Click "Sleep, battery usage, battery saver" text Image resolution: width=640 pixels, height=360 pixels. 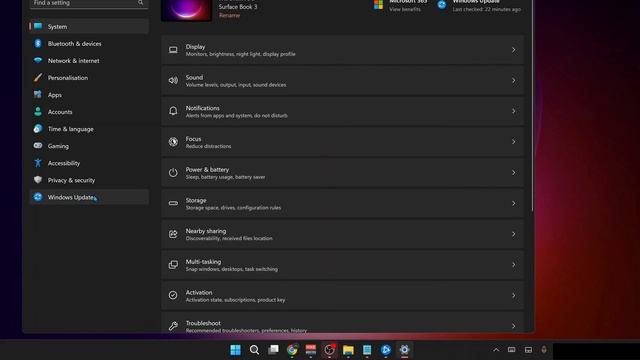coord(225,177)
